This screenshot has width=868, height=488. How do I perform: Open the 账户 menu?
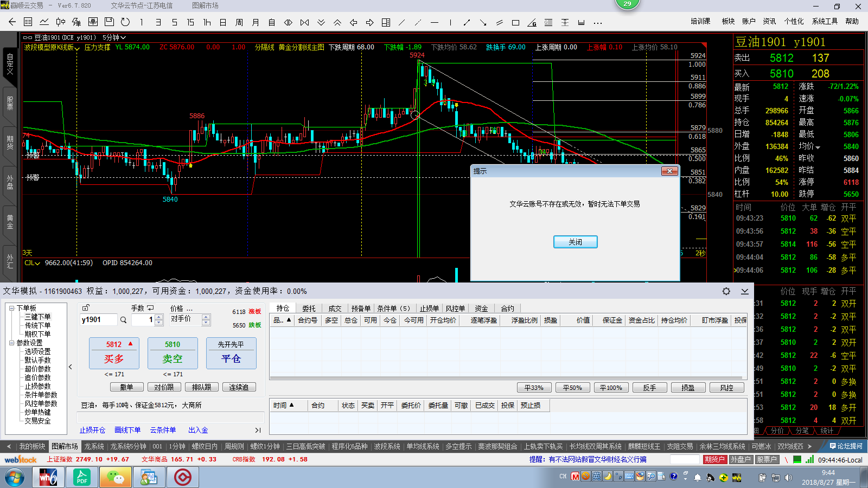pyautogui.click(x=749, y=21)
